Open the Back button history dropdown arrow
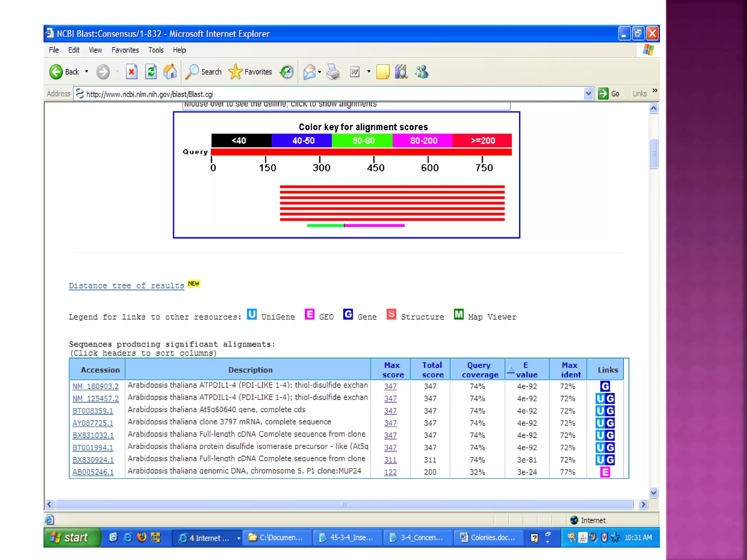The height and width of the screenshot is (560, 747). click(x=86, y=72)
